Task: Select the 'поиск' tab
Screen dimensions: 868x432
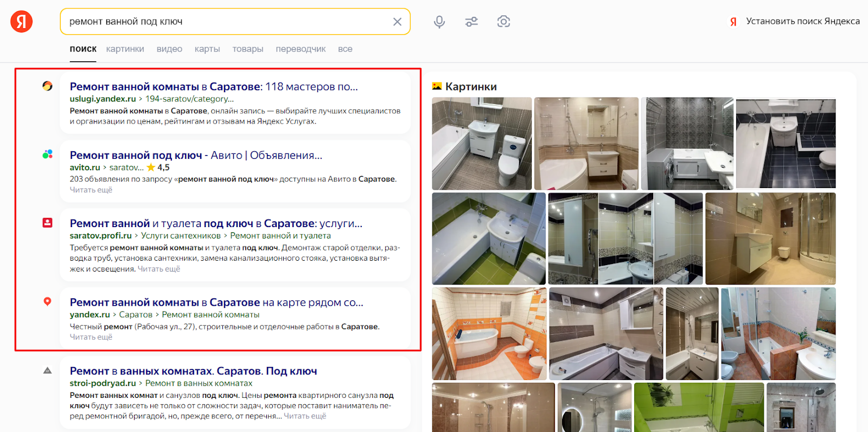Action: (83, 49)
